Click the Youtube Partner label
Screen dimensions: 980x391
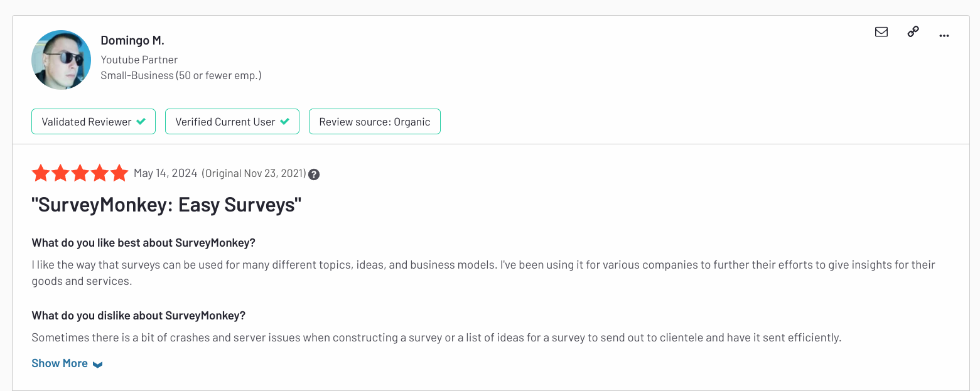139,59
